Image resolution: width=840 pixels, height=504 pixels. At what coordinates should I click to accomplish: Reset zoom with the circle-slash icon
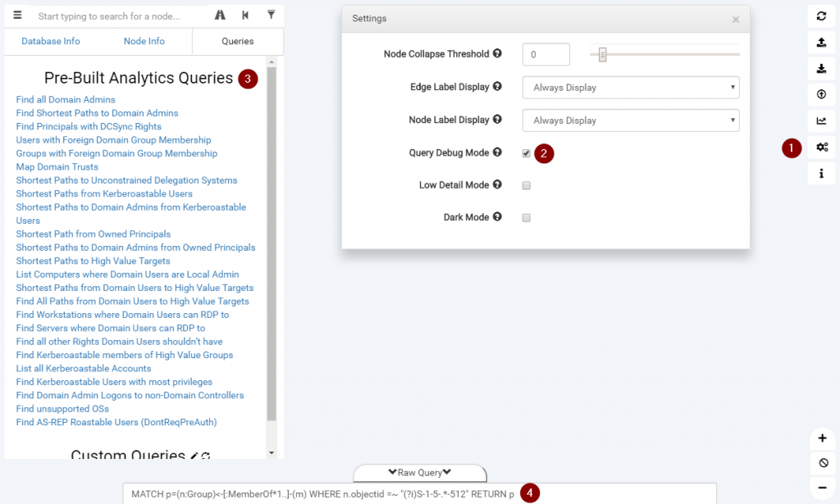click(x=824, y=463)
